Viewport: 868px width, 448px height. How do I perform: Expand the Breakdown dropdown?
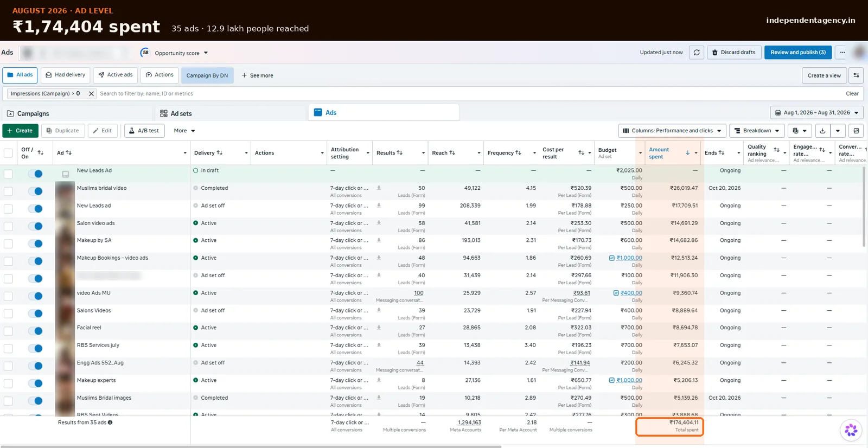point(757,131)
